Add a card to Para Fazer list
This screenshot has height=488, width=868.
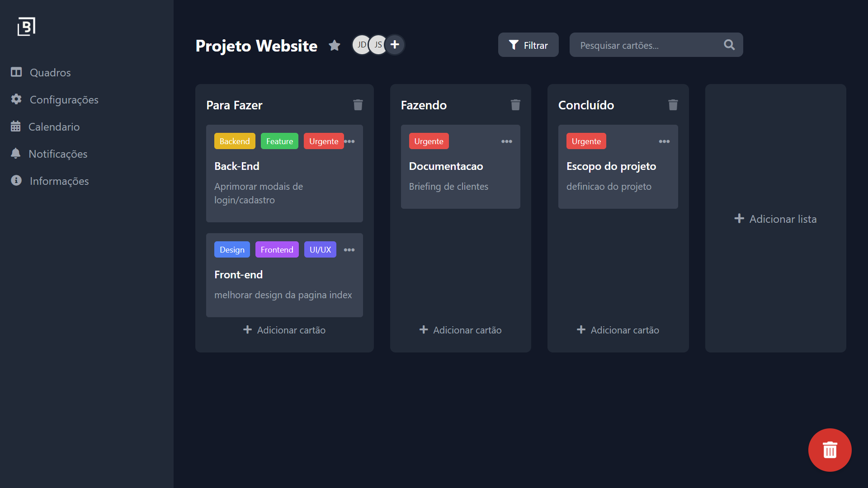tap(284, 330)
